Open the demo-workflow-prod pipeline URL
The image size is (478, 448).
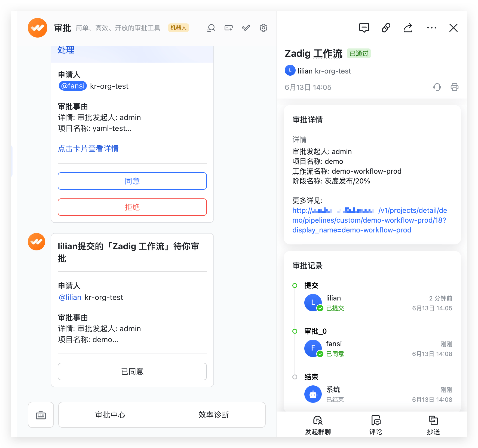369,220
